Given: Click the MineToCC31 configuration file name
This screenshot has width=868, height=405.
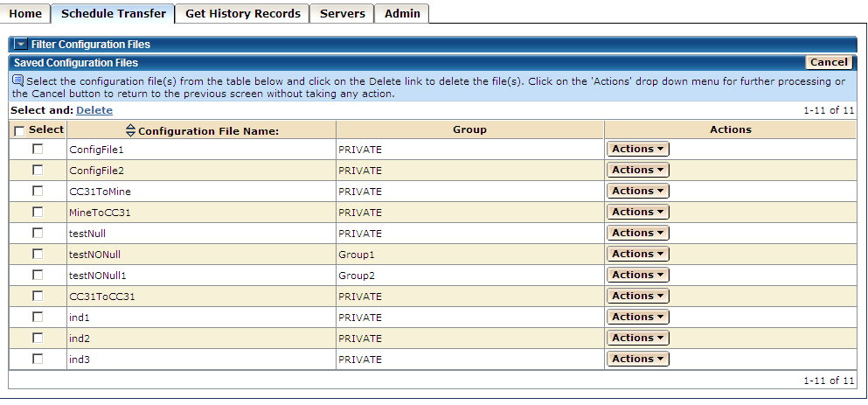Looking at the screenshot, I should (100, 213).
